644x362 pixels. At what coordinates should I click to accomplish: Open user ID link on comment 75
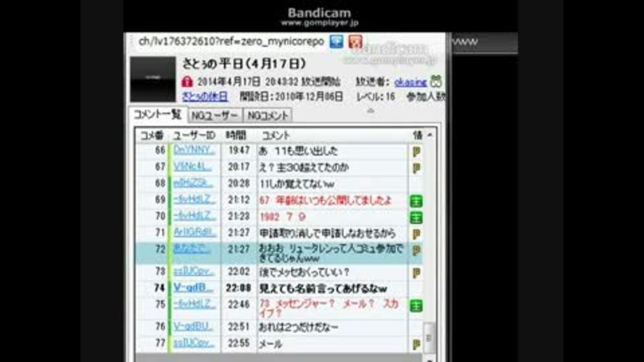(195, 304)
